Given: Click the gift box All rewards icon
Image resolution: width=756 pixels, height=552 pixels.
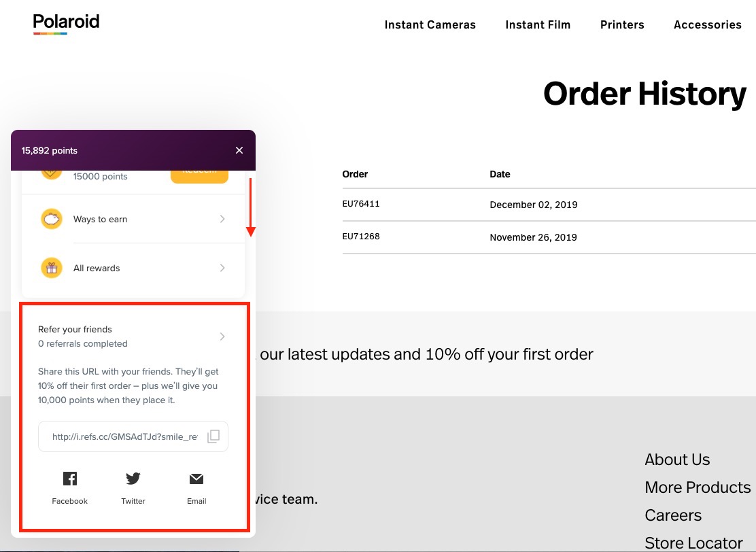Looking at the screenshot, I should (52, 268).
